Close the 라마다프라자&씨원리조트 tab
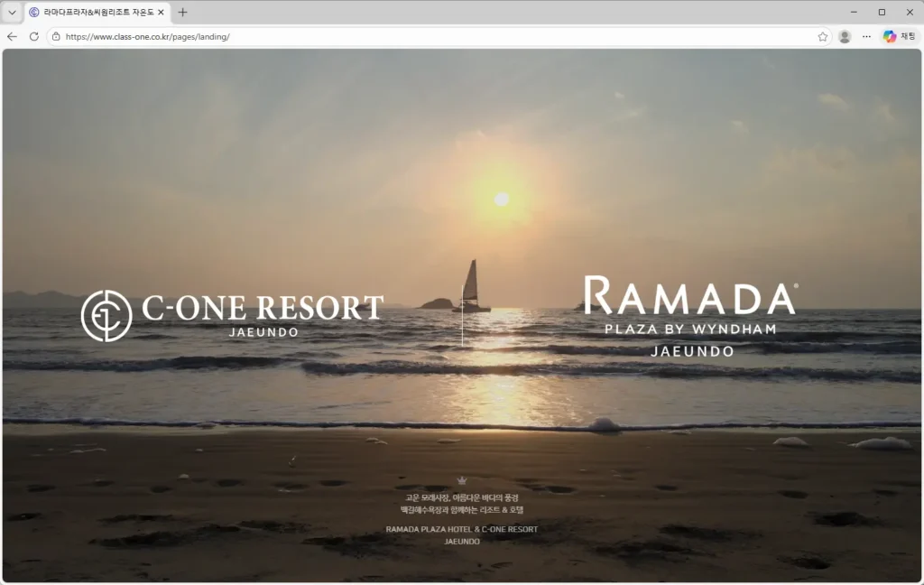Viewport: 924px width, 585px height. [161, 13]
